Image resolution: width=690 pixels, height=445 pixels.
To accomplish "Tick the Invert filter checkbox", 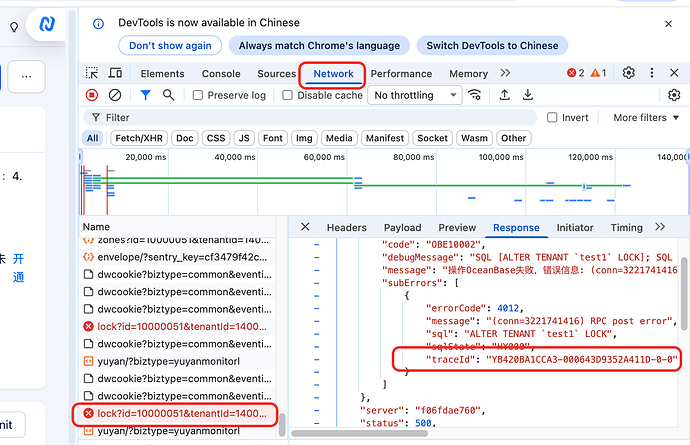I will 551,117.
